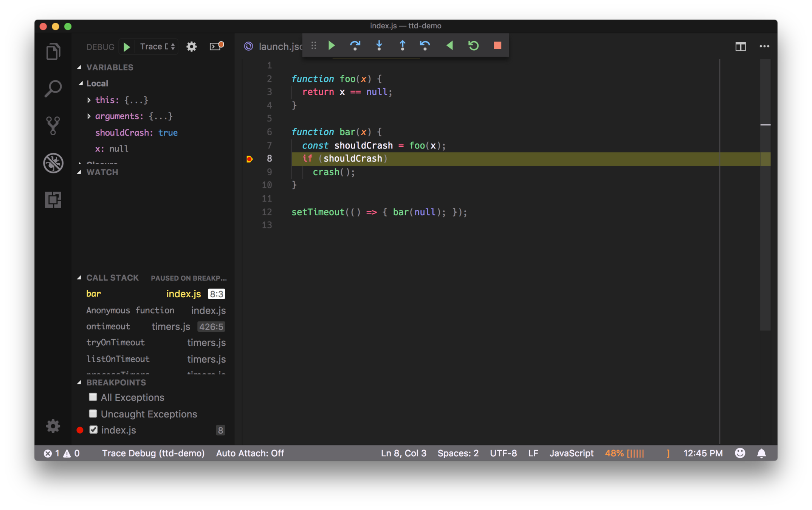This screenshot has width=812, height=510.
Task: Stop debugging with red square
Action: (x=497, y=46)
